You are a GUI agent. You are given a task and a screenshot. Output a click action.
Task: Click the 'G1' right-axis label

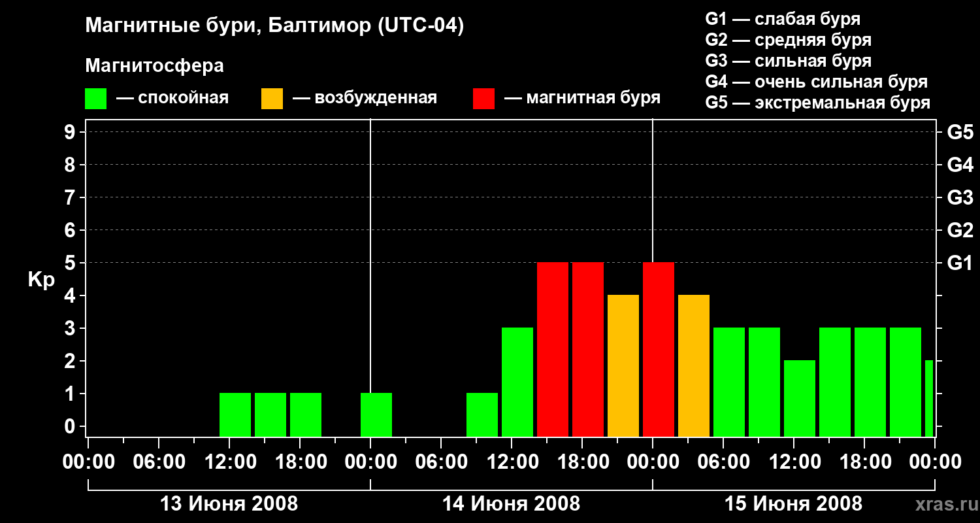pos(960,263)
